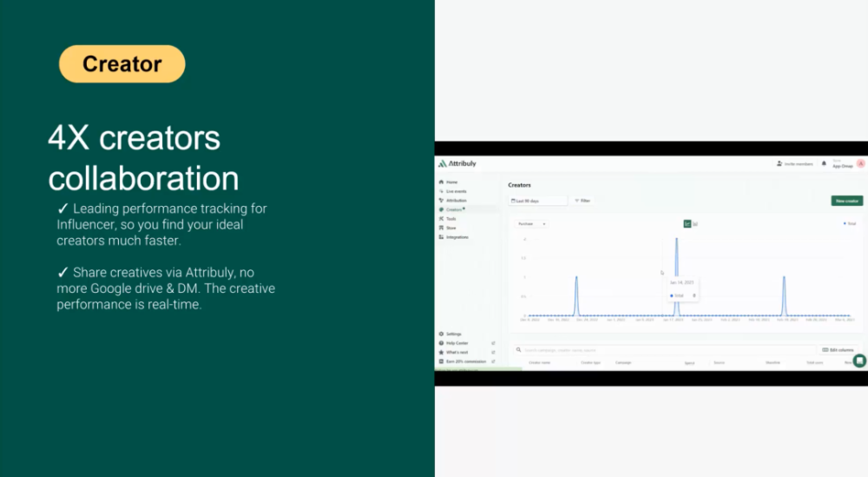The width and height of the screenshot is (868, 477).
Task: Select the line chart view icon
Action: coord(687,224)
